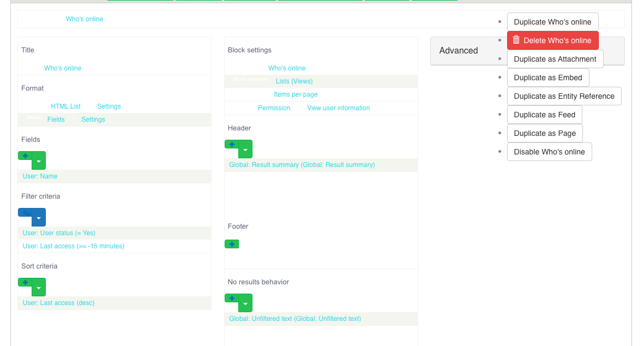644x346 pixels.
Task: Open the dropdown arrow in Sort criteria
Action: point(38,287)
